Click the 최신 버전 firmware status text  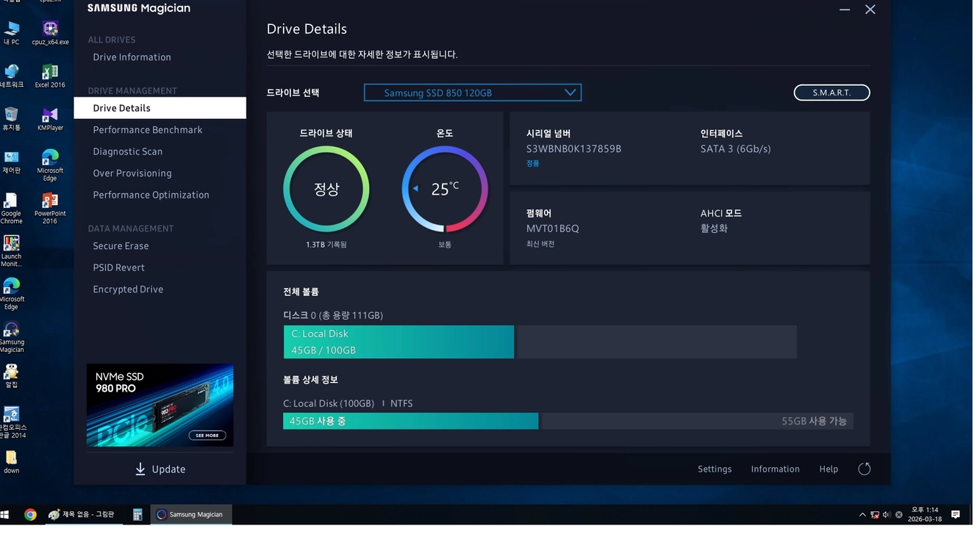[x=540, y=244]
